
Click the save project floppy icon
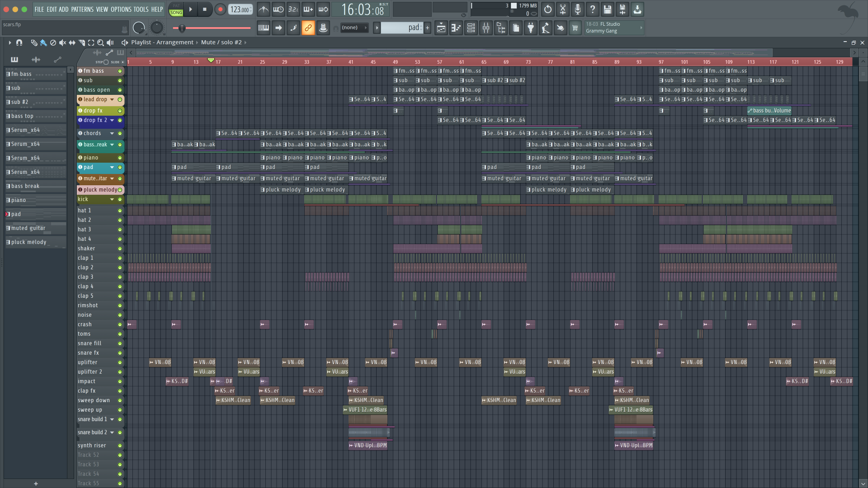coord(607,9)
